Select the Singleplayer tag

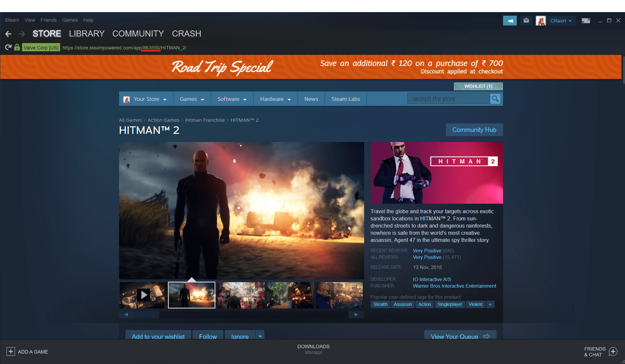pos(450,304)
